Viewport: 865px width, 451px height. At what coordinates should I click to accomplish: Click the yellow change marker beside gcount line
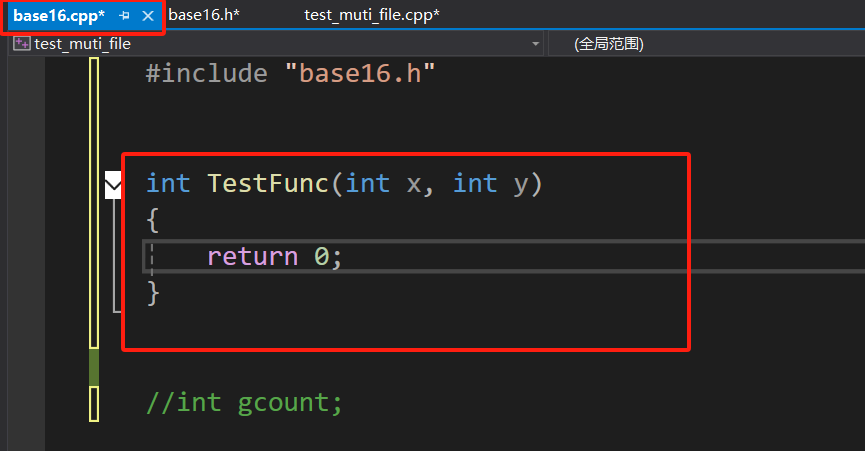94,404
